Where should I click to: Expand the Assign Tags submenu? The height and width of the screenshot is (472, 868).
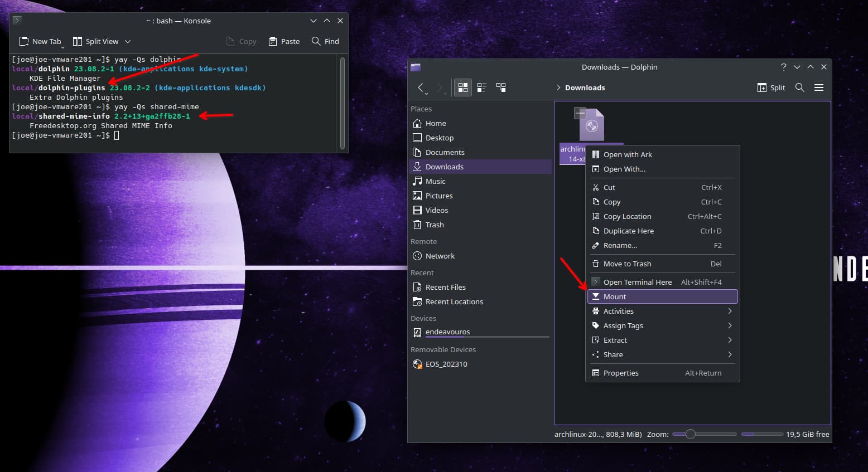pyautogui.click(x=663, y=325)
